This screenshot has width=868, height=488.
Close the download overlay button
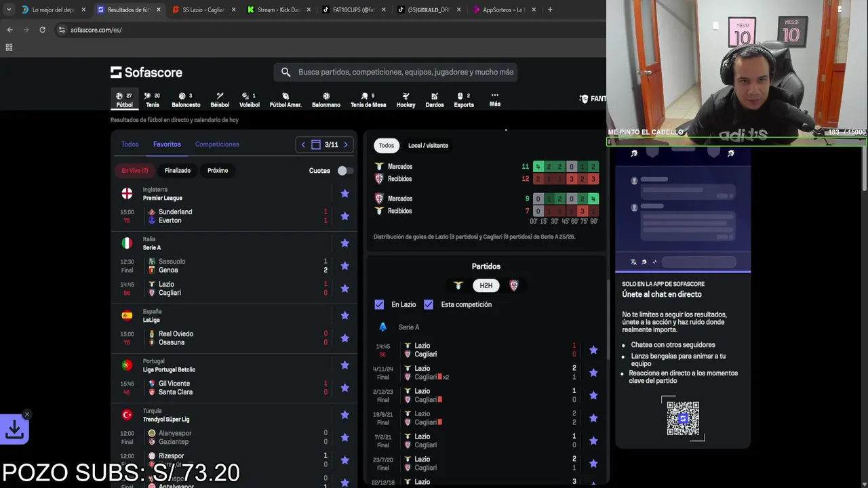tap(27, 414)
